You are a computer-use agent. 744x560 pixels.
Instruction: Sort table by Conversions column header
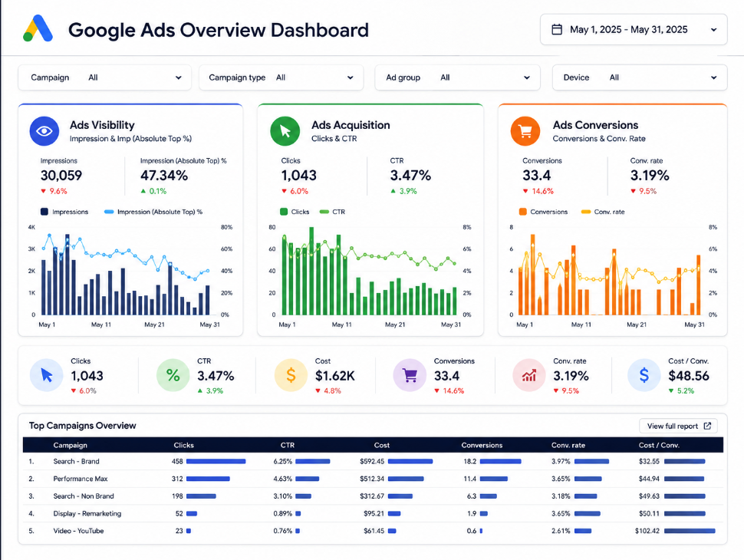click(482, 445)
